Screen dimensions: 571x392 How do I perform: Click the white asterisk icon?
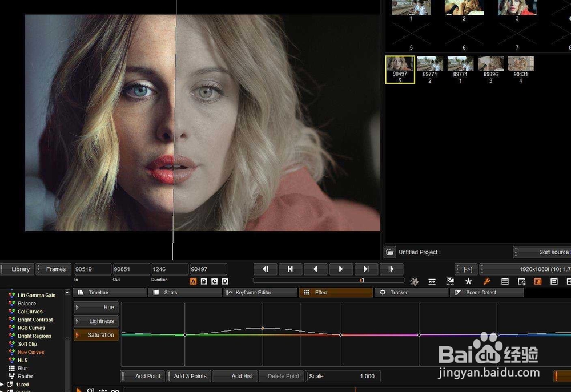click(468, 281)
